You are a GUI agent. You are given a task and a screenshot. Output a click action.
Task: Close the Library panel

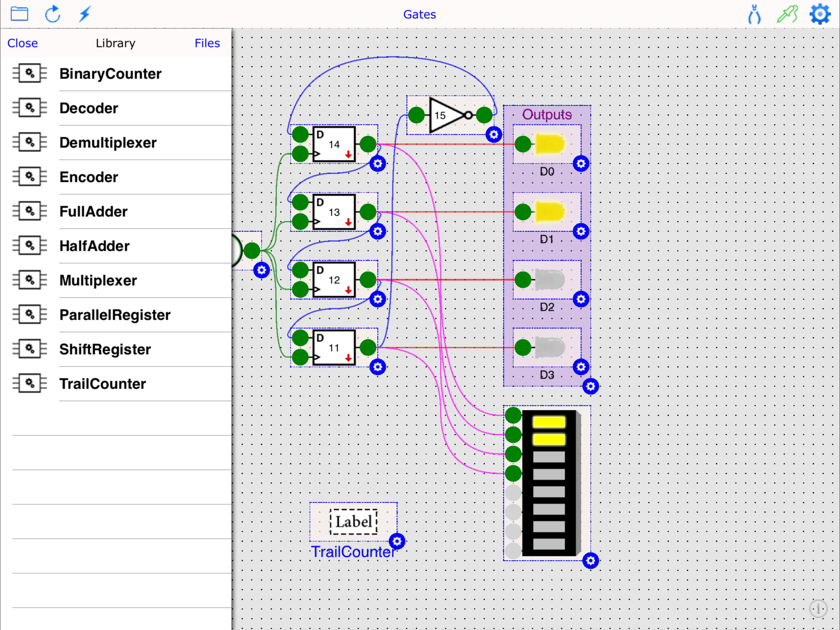point(22,43)
